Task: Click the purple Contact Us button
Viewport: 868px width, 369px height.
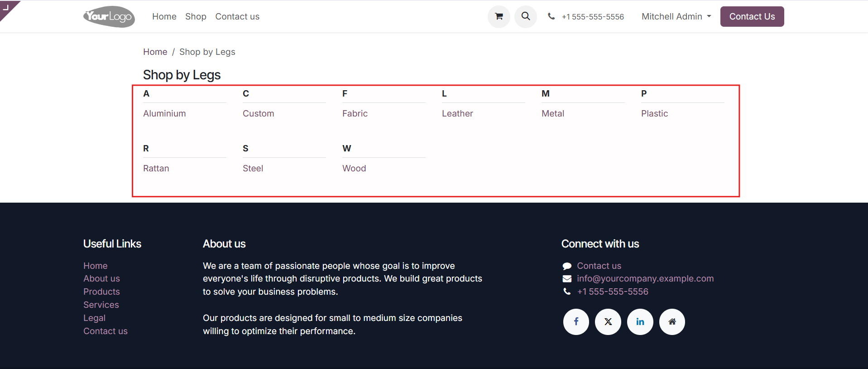Action: pyautogui.click(x=752, y=16)
